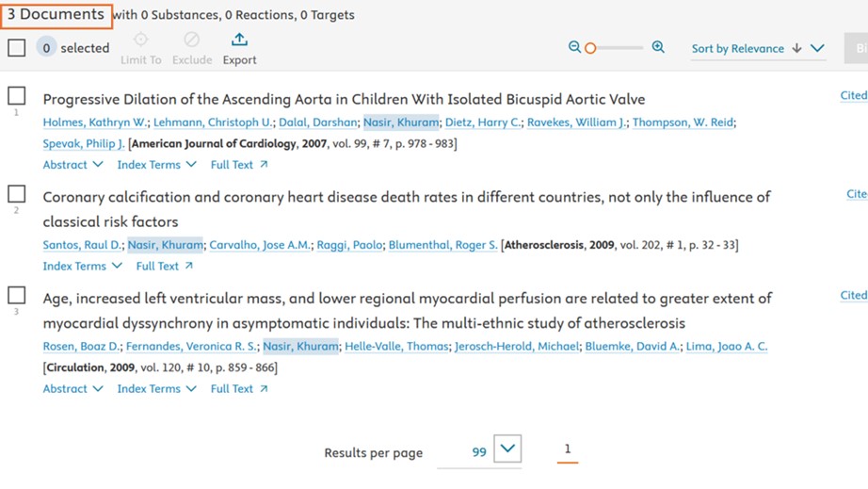Go to results page 1
Viewport: 868px width, 489px height.
[567, 449]
